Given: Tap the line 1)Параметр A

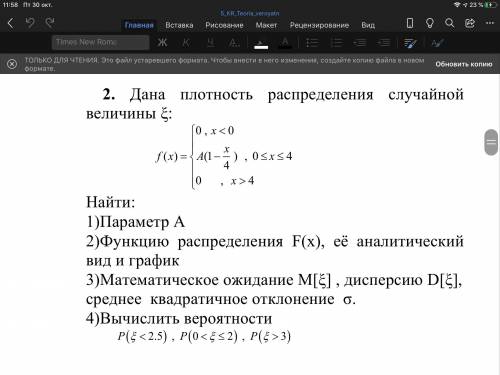Looking at the screenshot, I should coord(135,222).
